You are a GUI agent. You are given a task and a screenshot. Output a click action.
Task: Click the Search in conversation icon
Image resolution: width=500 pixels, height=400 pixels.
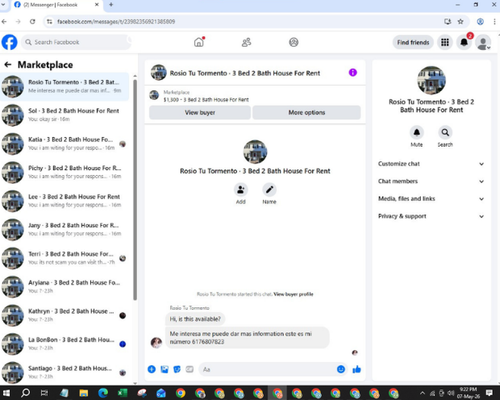point(445,132)
